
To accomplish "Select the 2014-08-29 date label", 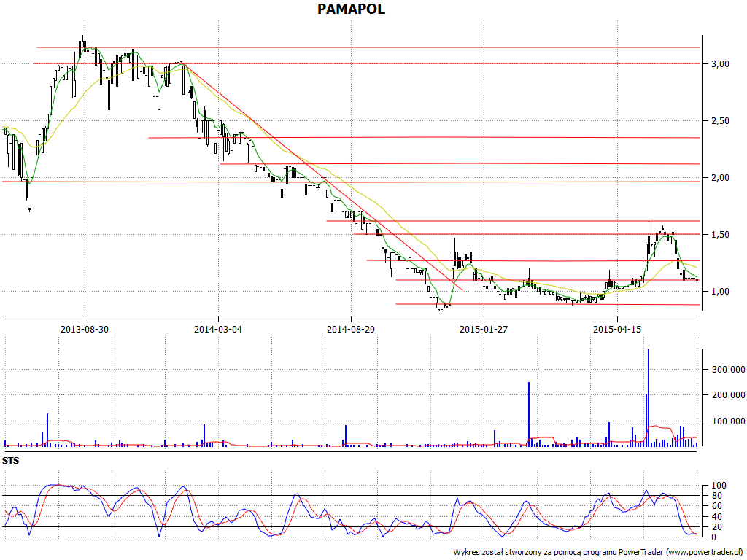I will coord(351,329).
